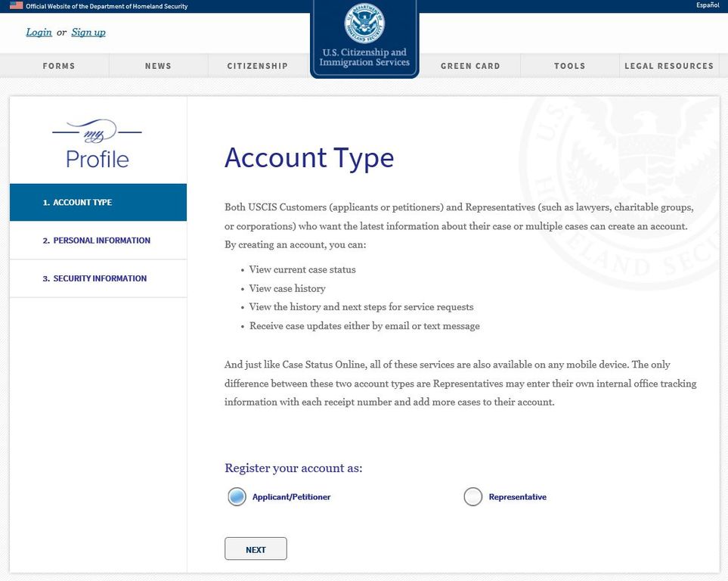728x581 pixels.
Task: Click the my Profile logo in the sidebar
Action: tap(97, 144)
